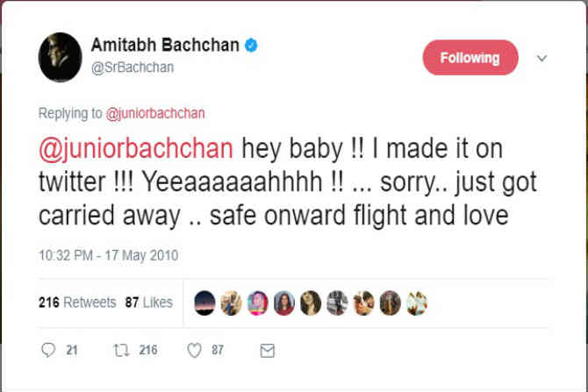Click the blue verified badge
The width and height of the screenshot is (588, 392).
pyautogui.click(x=250, y=45)
